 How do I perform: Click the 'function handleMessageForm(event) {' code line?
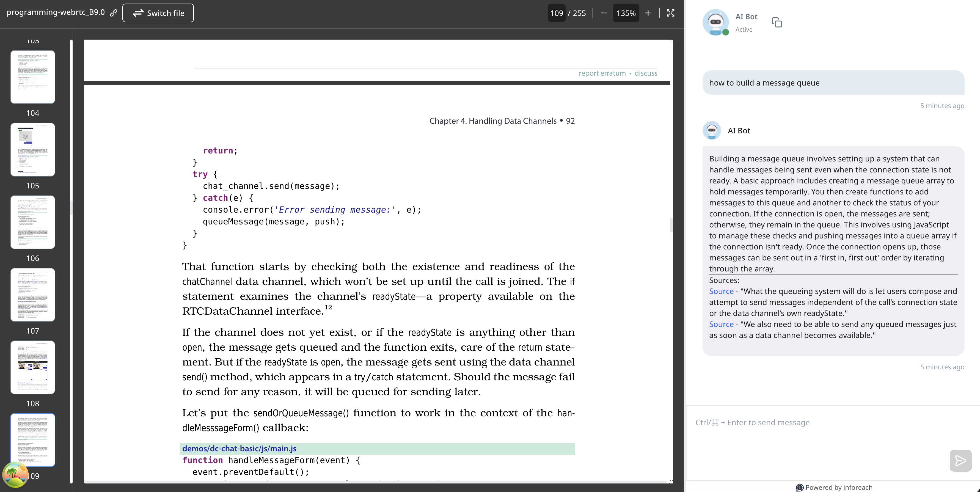click(x=271, y=460)
